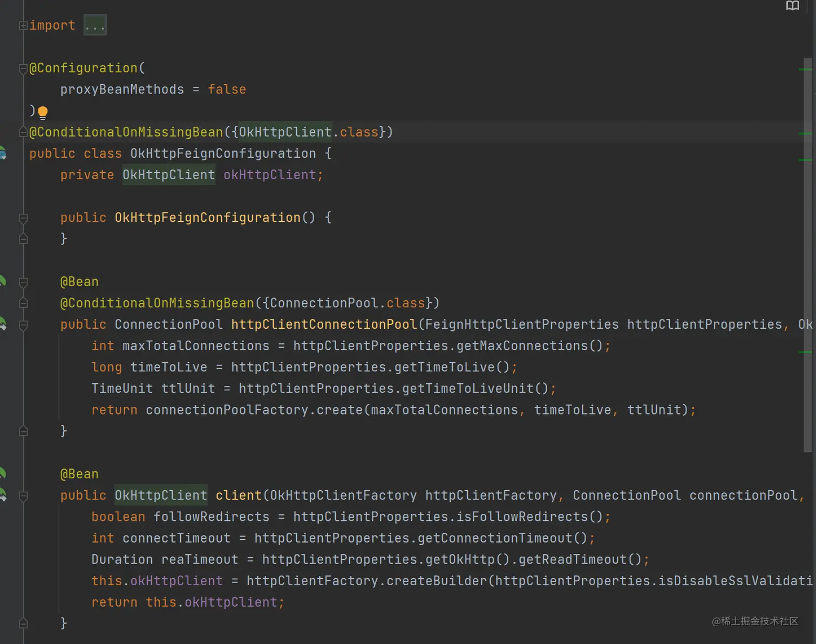Screen dimensions: 816x644
Task: Click the getTimeToLiveUnit() call
Action: (475, 389)
